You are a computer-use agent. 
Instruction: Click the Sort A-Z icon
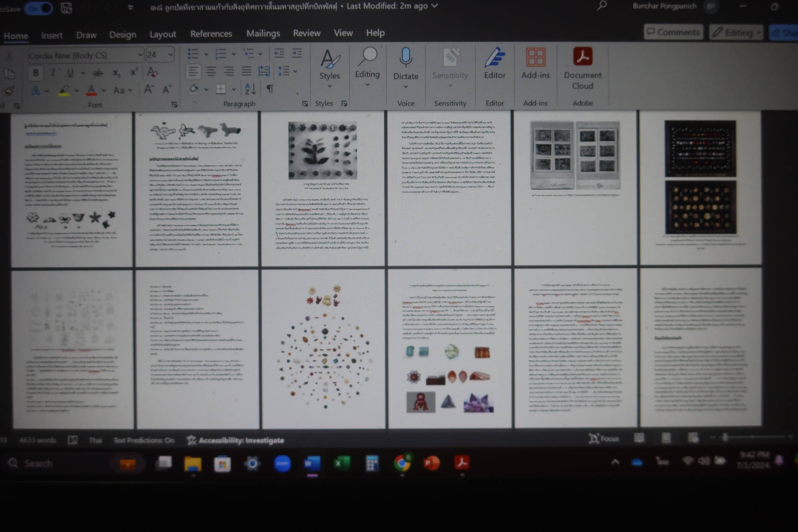(250, 89)
